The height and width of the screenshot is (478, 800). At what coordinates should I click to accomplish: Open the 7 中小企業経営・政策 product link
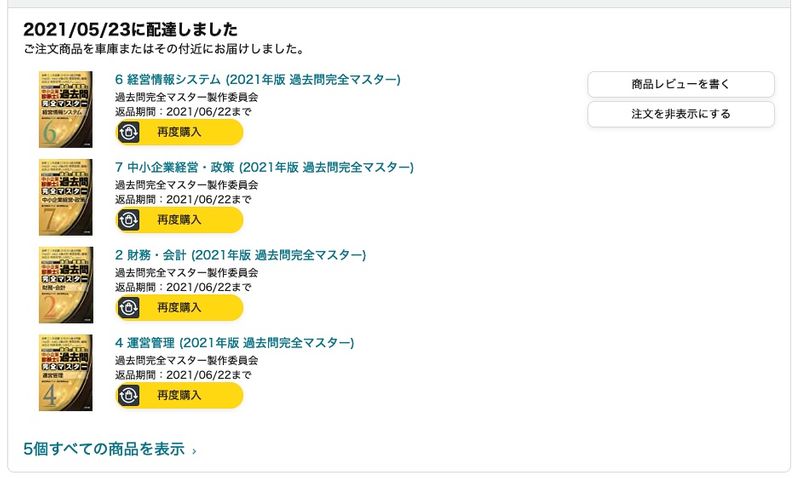[x=264, y=167]
